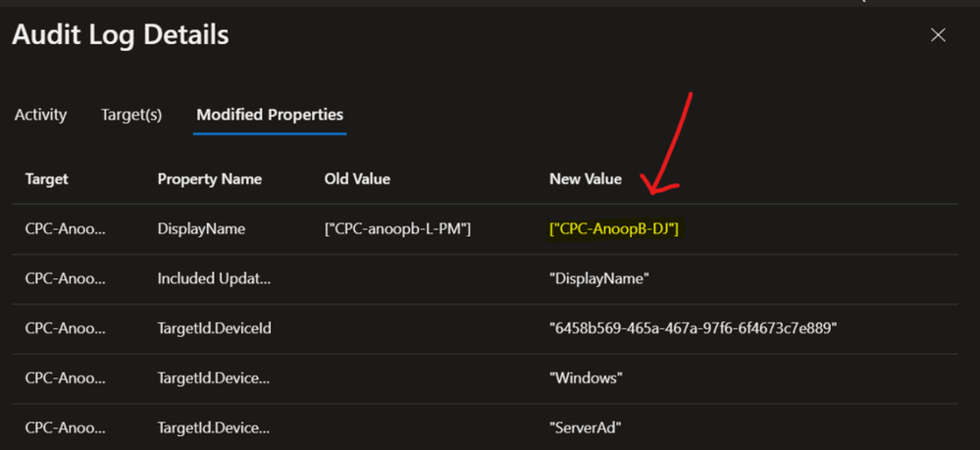This screenshot has height=450, width=980.
Task: Click the TargetId.Device... cell beside "ServerAd"
Action: [x=213, y=427]
